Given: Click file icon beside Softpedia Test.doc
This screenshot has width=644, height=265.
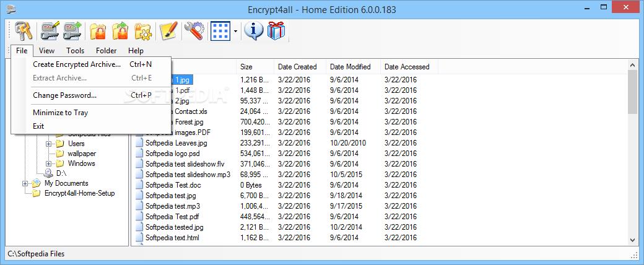Looking at the screenshot, I should (139, 185).
